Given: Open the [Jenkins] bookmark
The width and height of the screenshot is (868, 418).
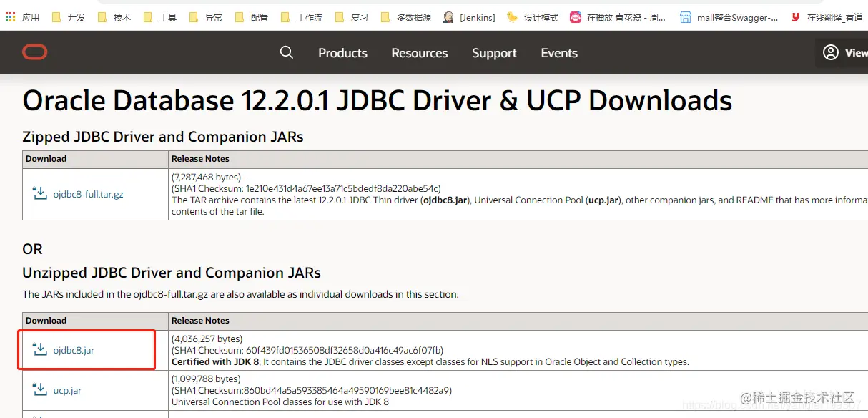Looking at the screenshot, I should pyautogui.click(x=470, y=17).
